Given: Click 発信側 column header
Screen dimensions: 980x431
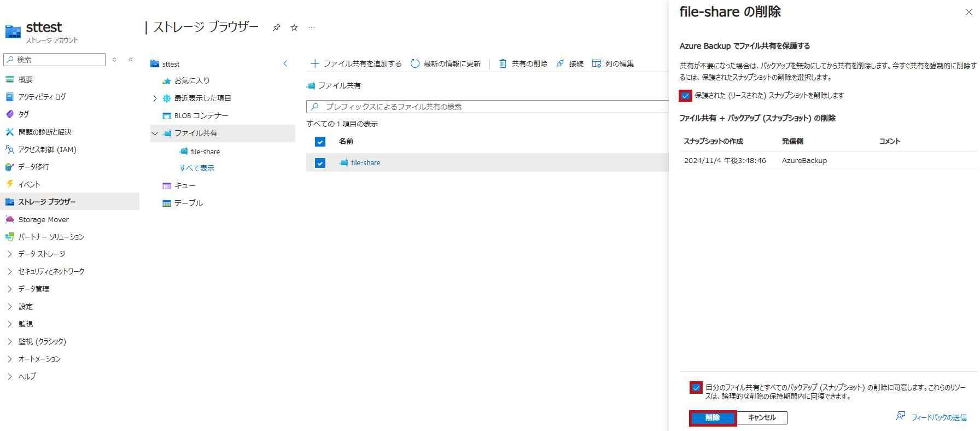Looking at the screenshot, I should [x=792, y=142].
